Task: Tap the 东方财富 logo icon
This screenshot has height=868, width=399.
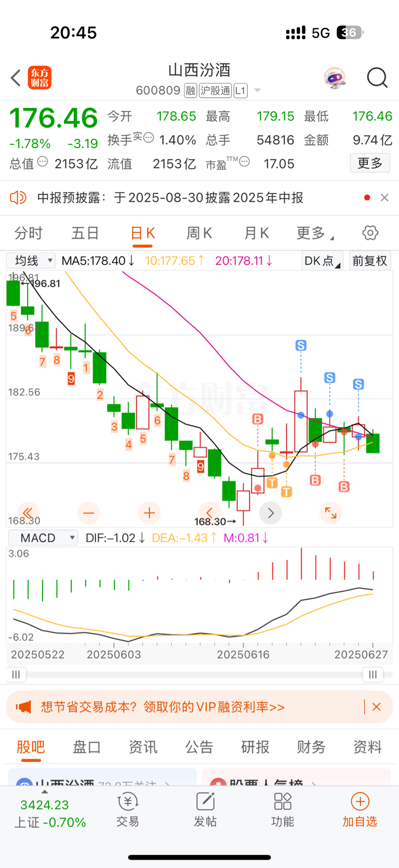Action: (x=39, y=78)
